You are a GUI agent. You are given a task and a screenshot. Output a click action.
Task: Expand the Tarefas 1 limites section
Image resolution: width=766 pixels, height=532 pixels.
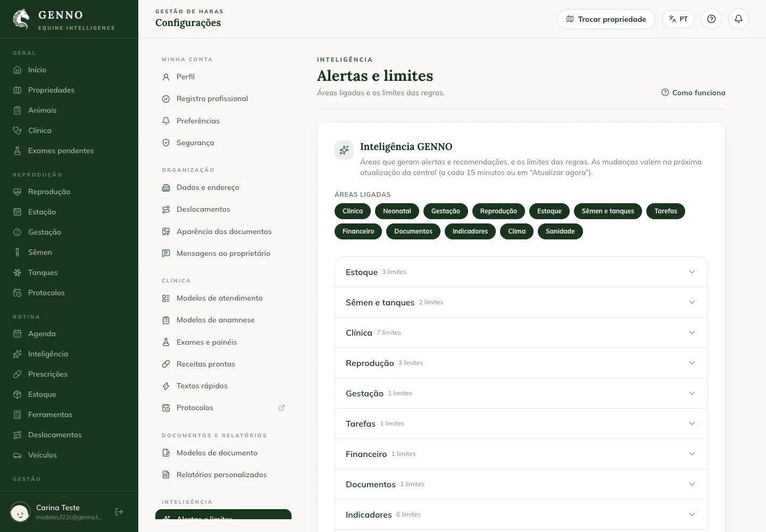click(x=521, y=423)
